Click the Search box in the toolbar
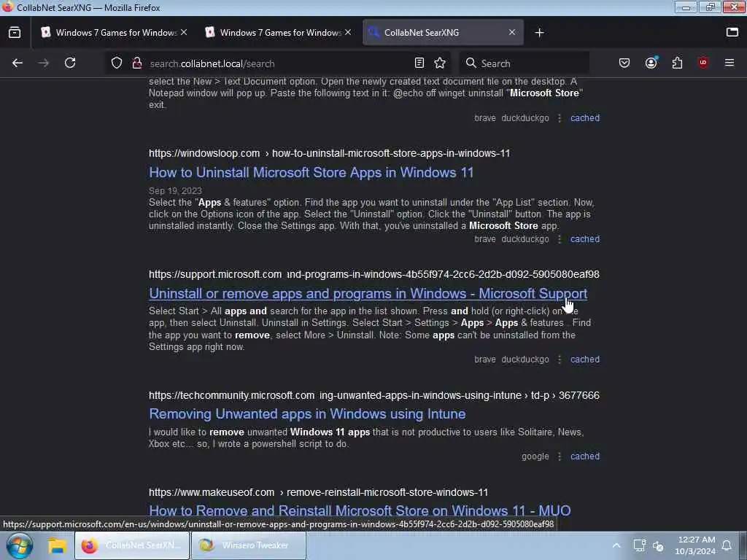Image resolution: width=747 pixels, height=560 pixels. (524, 63)
